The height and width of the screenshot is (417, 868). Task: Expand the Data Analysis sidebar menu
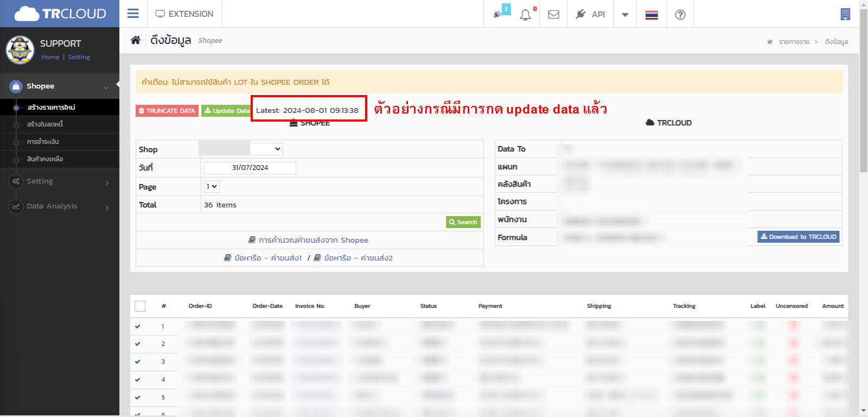point(60,206)
